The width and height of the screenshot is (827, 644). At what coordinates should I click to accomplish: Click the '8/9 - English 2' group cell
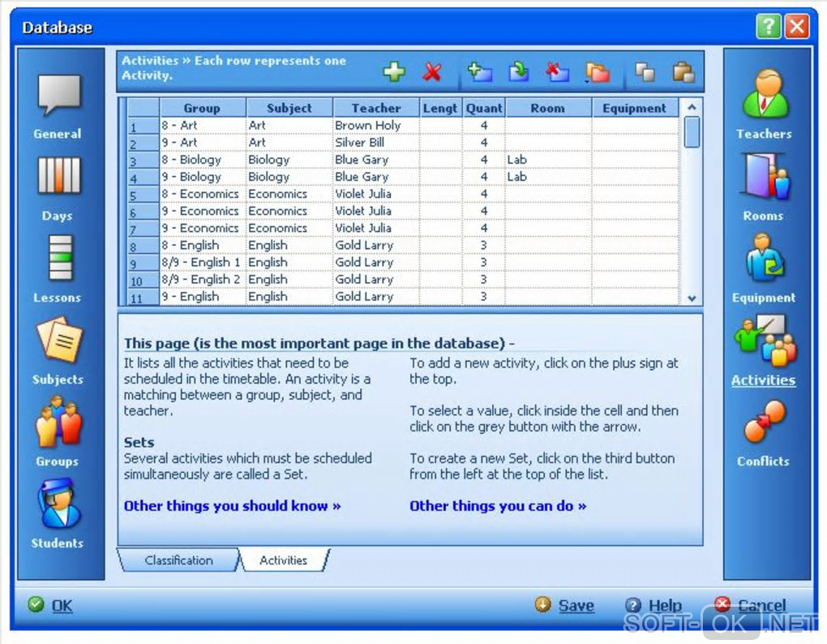click(203, 280)
